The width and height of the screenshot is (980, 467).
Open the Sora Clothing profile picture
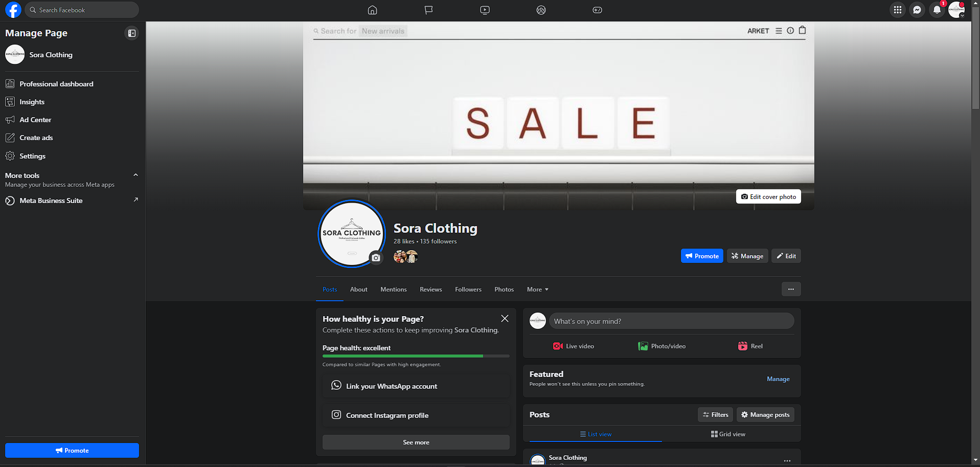[x=352, y=233]
